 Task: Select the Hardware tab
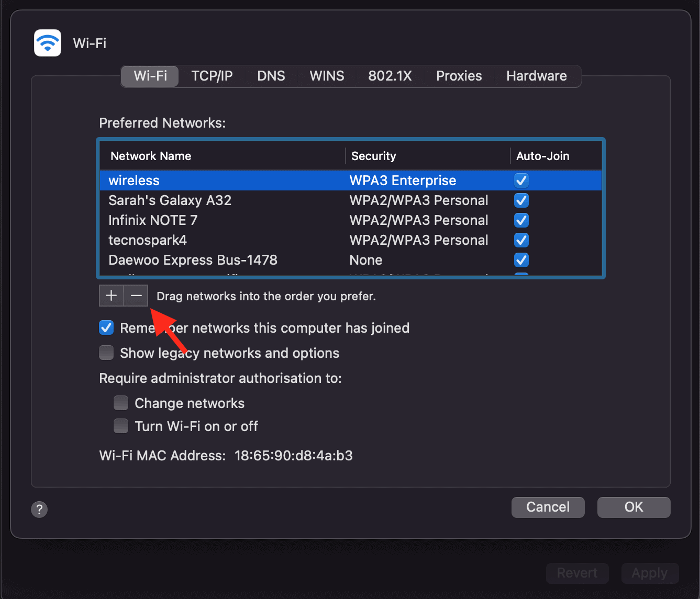click(x=536, y=76)
